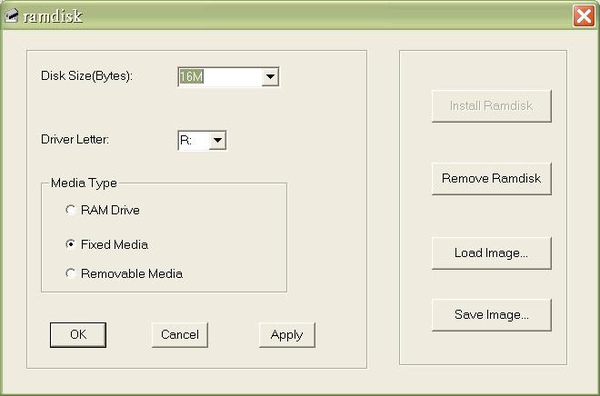The image size is (600, 396).
Task: Click the Save Image button
Action: point(491,315)
